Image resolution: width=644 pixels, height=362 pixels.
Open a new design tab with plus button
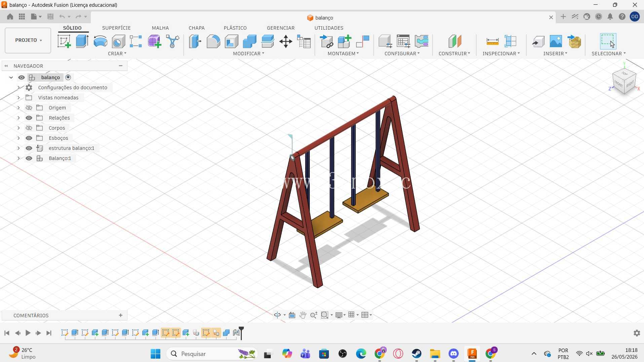(563, 17)
